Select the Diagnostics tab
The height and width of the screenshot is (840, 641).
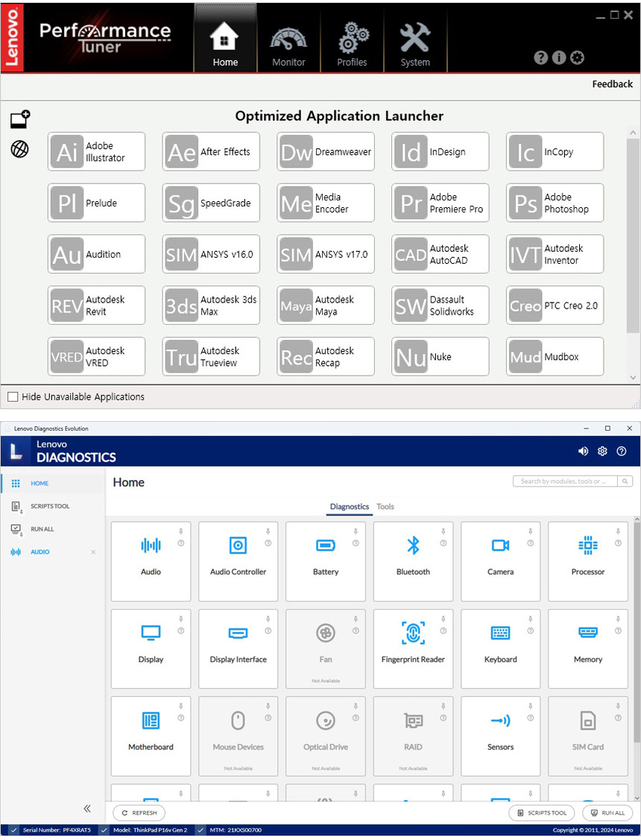349,507
